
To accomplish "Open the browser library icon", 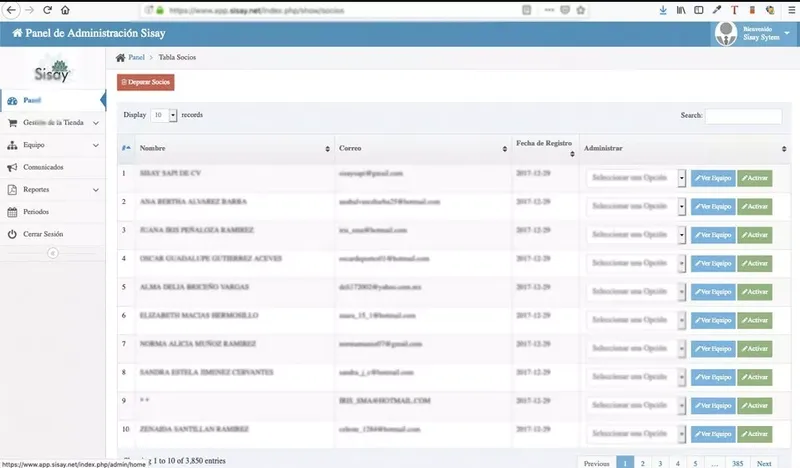I will (x=681, y=10).
